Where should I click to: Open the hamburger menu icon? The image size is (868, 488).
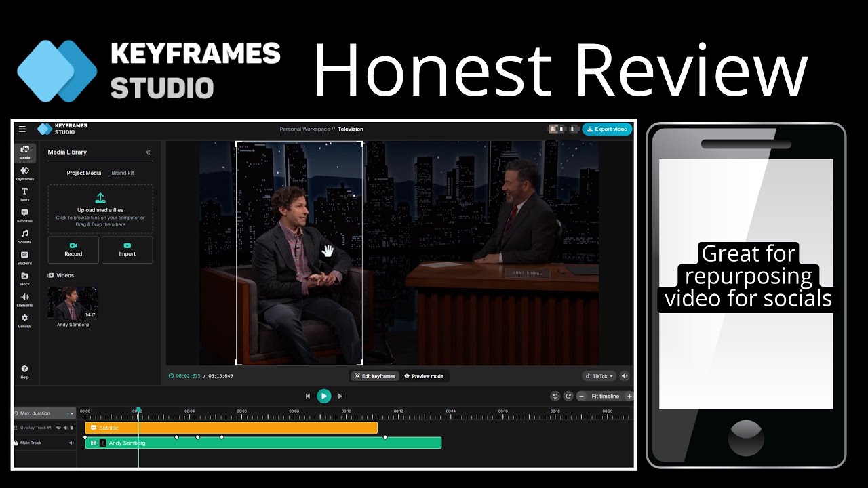tap(22, 129)
